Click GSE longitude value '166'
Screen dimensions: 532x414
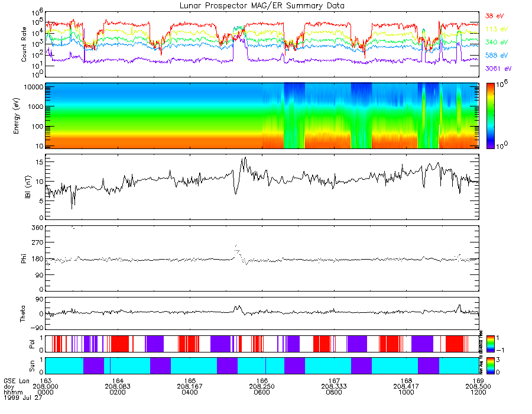[262, 381]
